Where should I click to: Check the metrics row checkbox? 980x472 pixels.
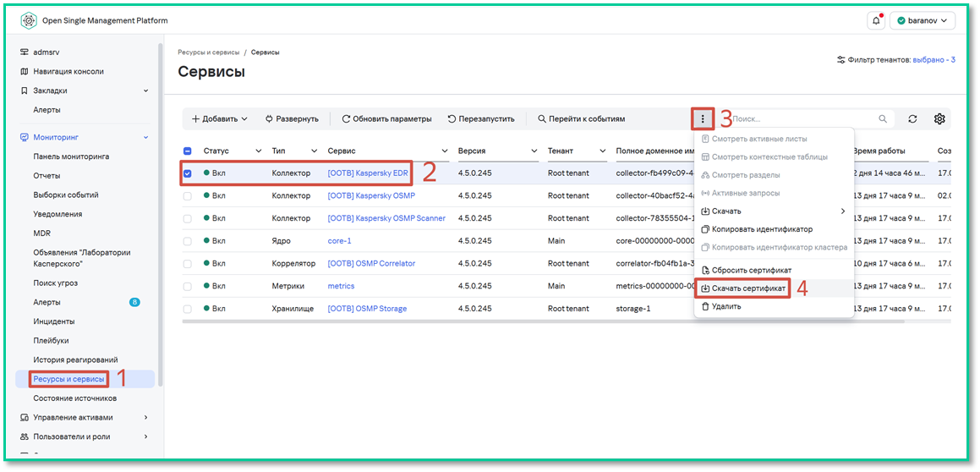click(188, 286)
